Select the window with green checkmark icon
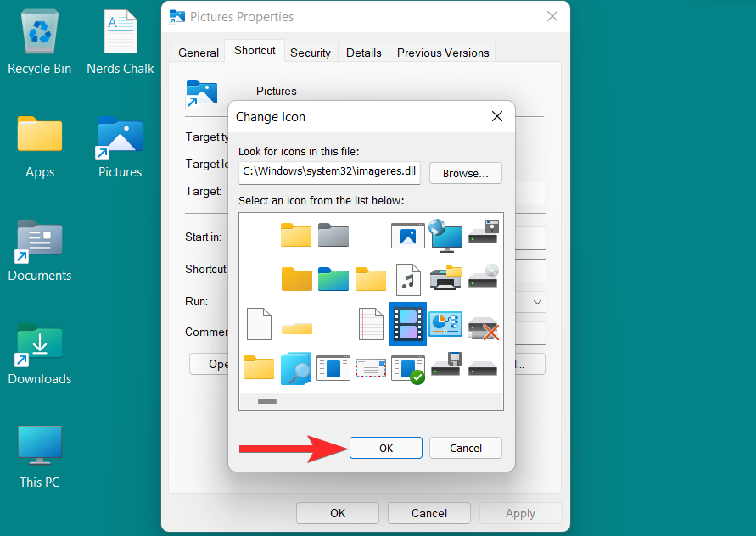Viewport: 756px width, 536px height. (x=408, y=370)
